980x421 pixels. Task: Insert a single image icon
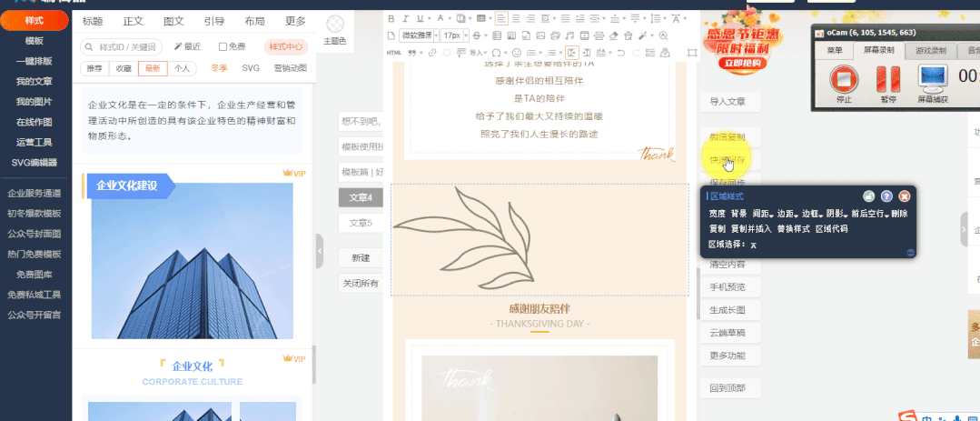tap(540, 35)
